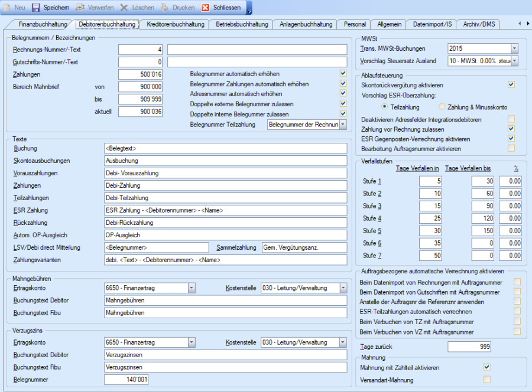
Task: Expand Belegnummer Teilzahlung dropdown
Action: pos(343,125)
